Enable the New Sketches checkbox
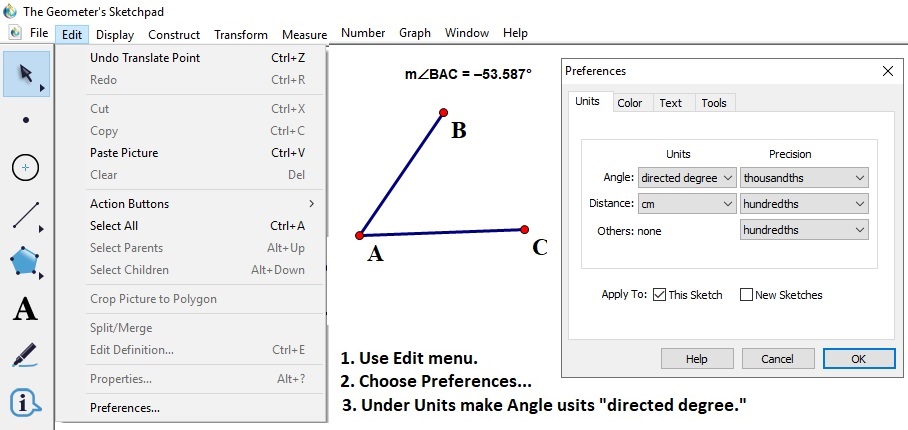The image size is (908, 430). 746,295
